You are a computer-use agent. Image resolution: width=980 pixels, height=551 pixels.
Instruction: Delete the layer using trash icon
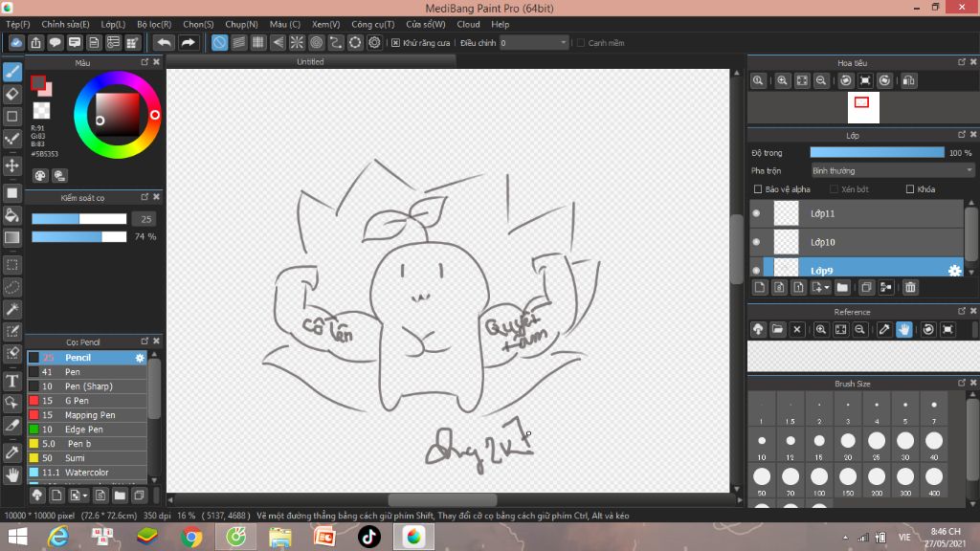click(910, 287)
